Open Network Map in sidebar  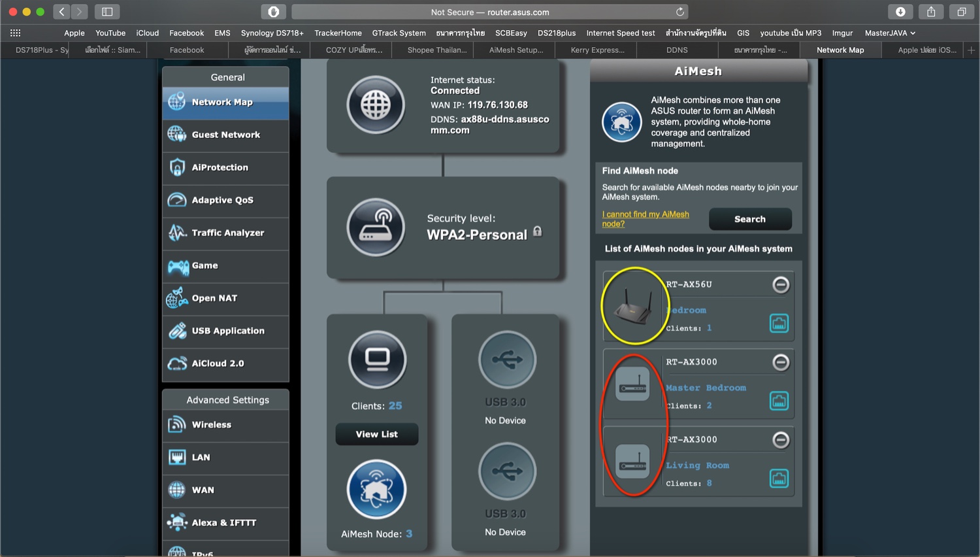click(x=225, y=103)
